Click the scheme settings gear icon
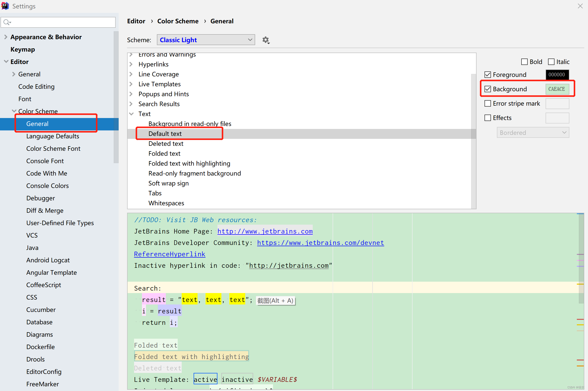This screenshot has height=391, width=588. tap(266, 40)
